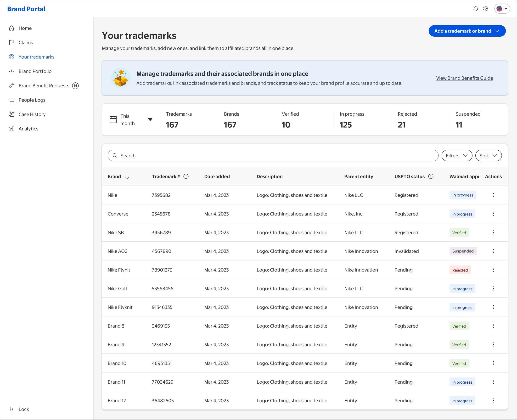Open actions menu for Nike ACG row
Screen dimensions: 517x420
coord(493,251)
